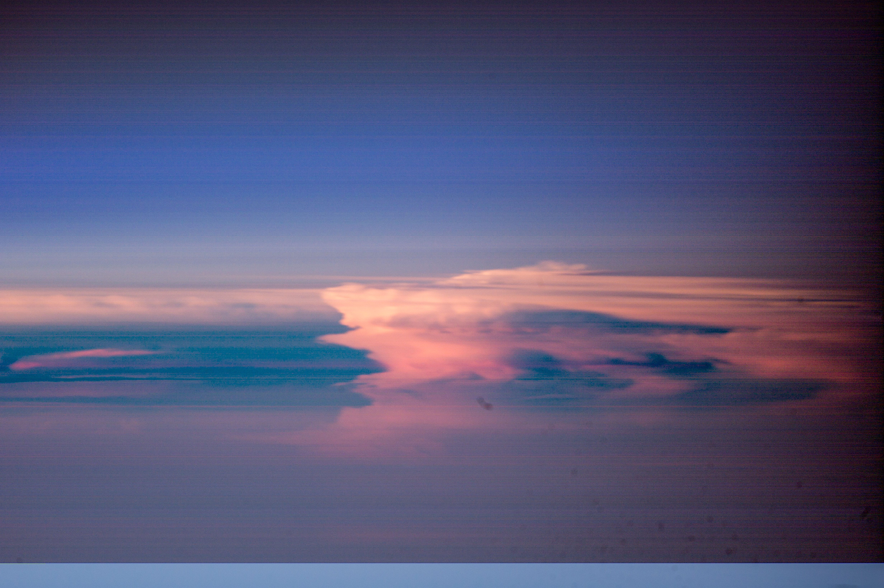Click the hazy purple area at lower left
This screenshot has height=588, width=884.
click(x=113, y=487)
